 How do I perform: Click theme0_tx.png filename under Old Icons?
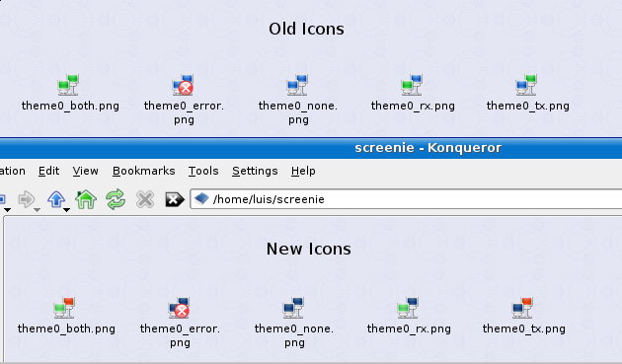tap(528, 106)
